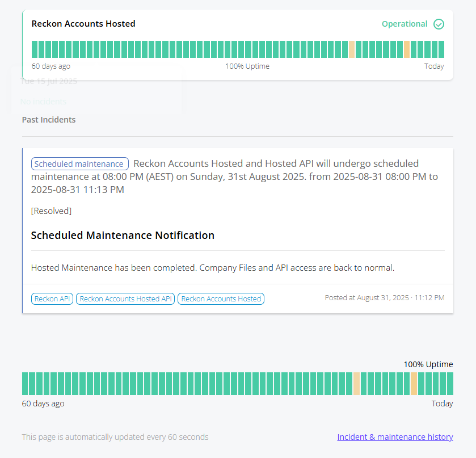Select the Reckon Accounts Hosted API tag
Screen dimensions: 476x458
tap(125, 299)
